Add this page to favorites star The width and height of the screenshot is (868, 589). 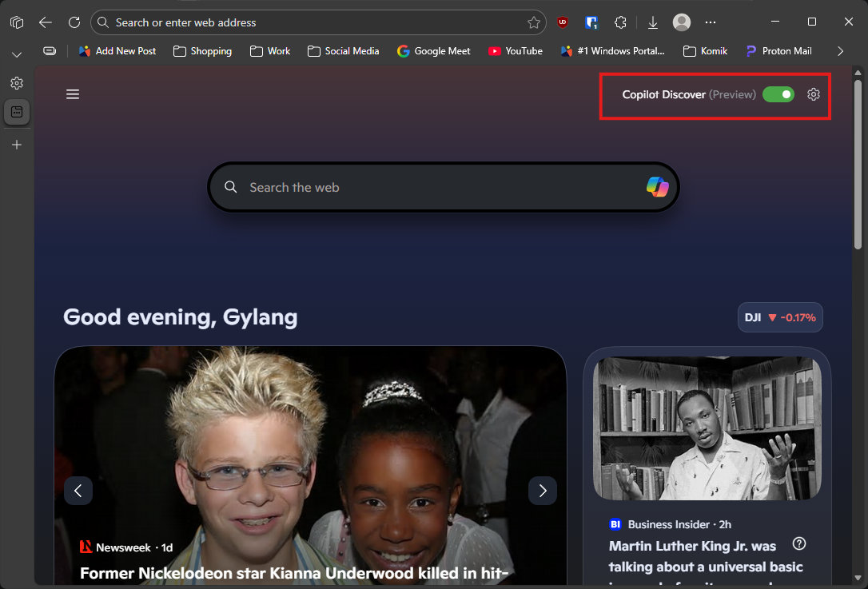534,22
